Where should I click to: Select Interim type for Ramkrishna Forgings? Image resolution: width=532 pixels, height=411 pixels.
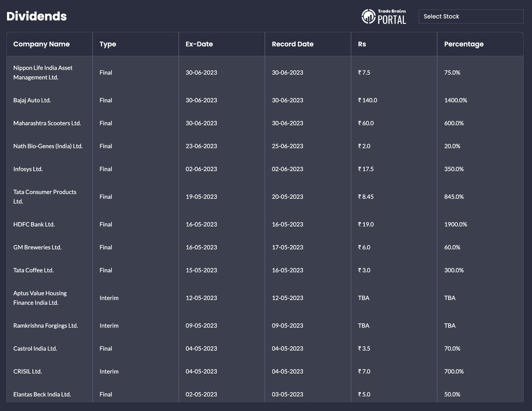point(109,325)
